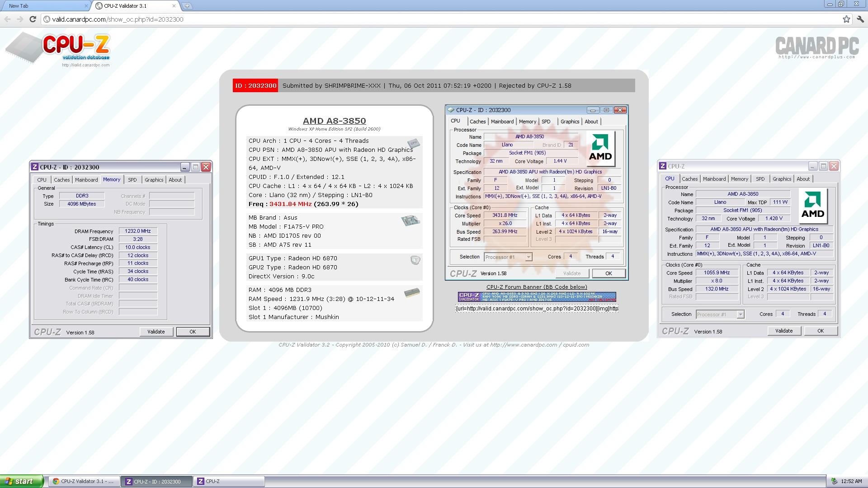
Task: Open a new browser tab with plus button
Action: (x=187, y=6)
